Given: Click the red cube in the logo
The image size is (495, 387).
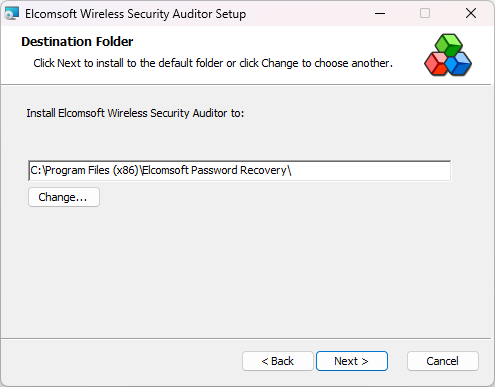Looking at the screenshot, I should coord(436,64).
